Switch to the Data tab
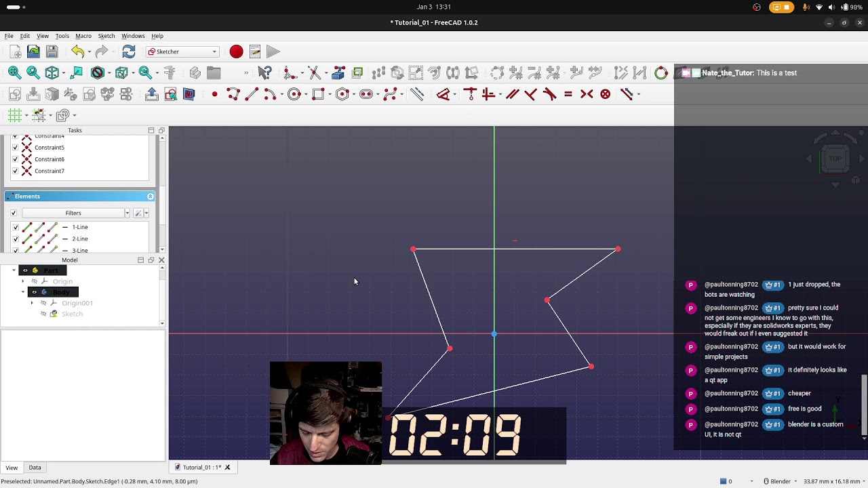 click(x=35, y=468)
